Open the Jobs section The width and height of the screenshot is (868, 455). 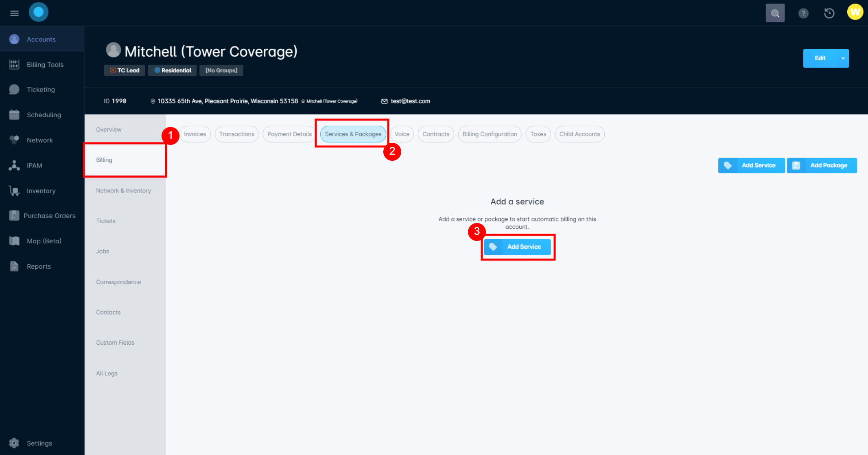[x=125, y=252]
